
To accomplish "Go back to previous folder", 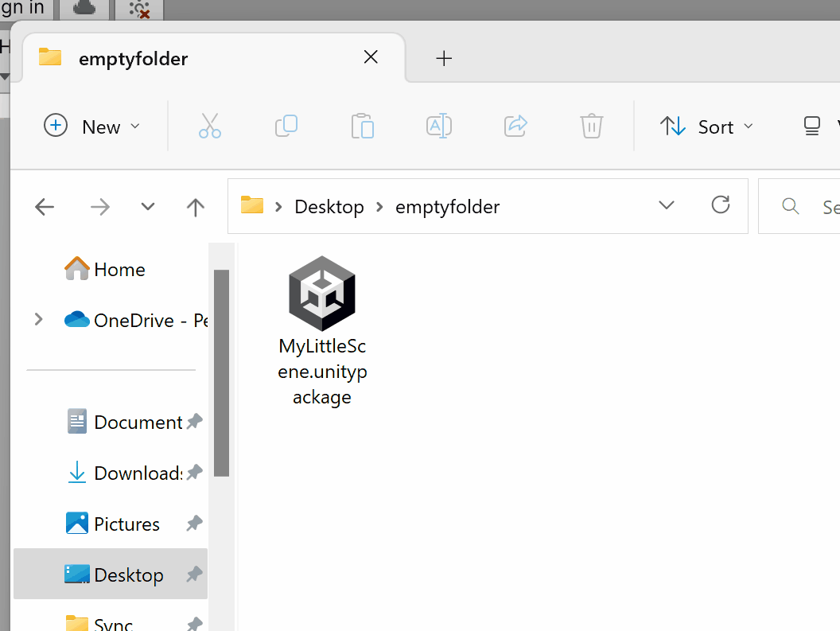I will 45,207.
